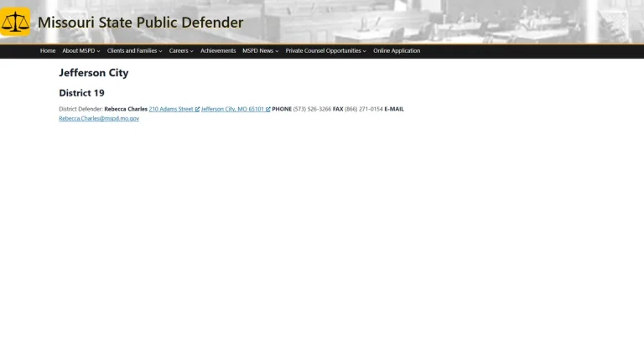The image size is (644, 362).
Task: Click the bold FAX label
Action: tap(338, 109)
